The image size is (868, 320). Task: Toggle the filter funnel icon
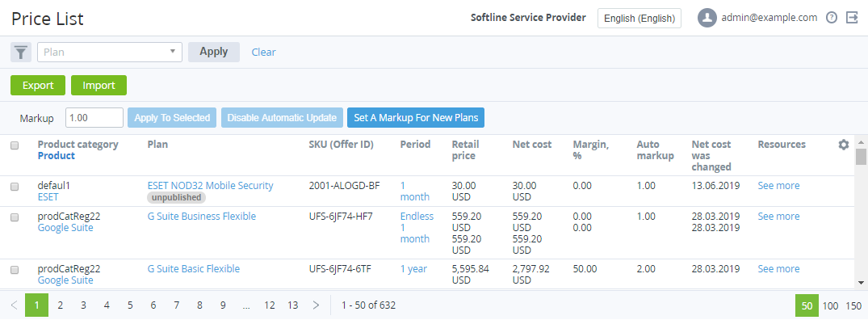20,52
